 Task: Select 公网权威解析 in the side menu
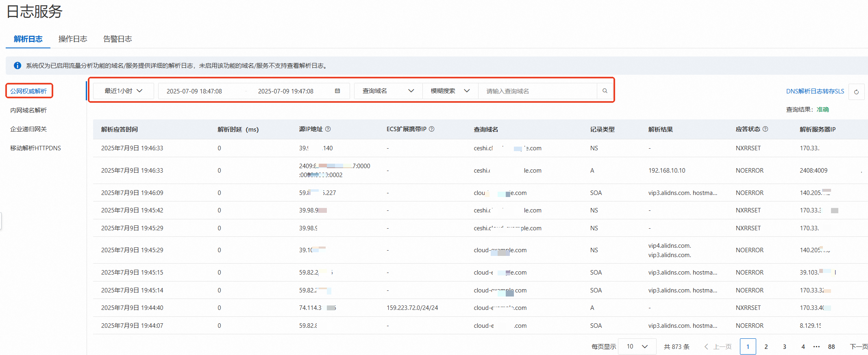(28, 91)
